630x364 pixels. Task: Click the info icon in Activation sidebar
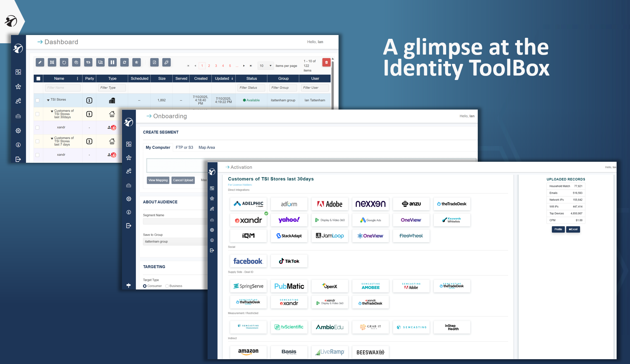[x=212, y=240]
